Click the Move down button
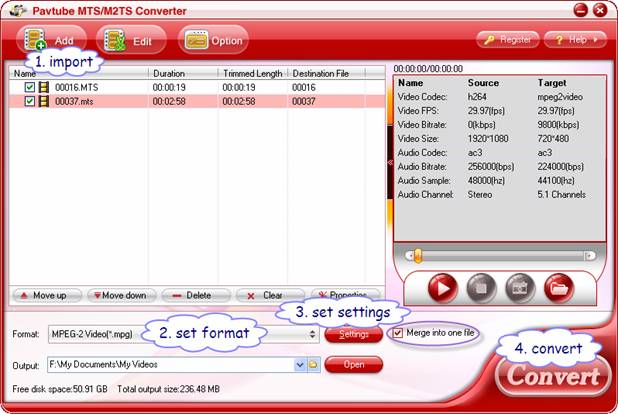 click(122, 295)
